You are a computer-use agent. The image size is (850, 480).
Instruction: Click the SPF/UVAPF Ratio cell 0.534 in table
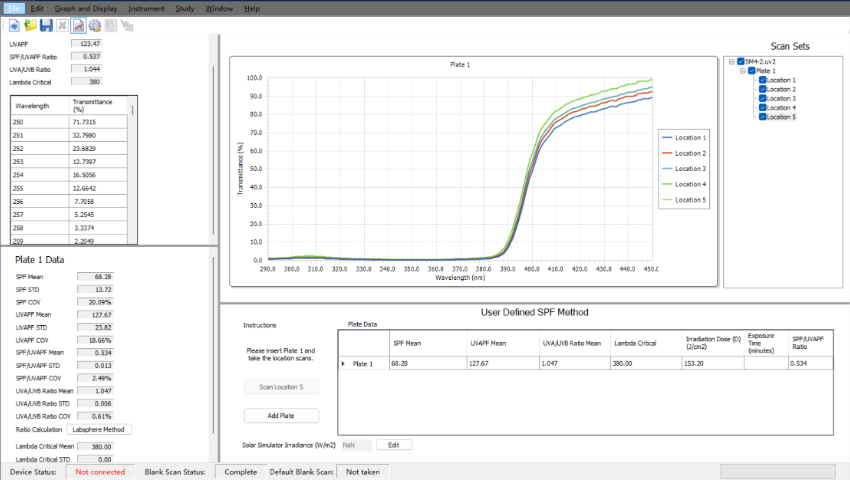pyautogui.click(x=810, y=363)
